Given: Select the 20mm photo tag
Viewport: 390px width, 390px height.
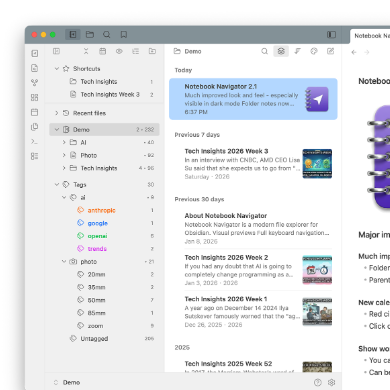Looking at the screenshot, I should (x=104, y=274).
